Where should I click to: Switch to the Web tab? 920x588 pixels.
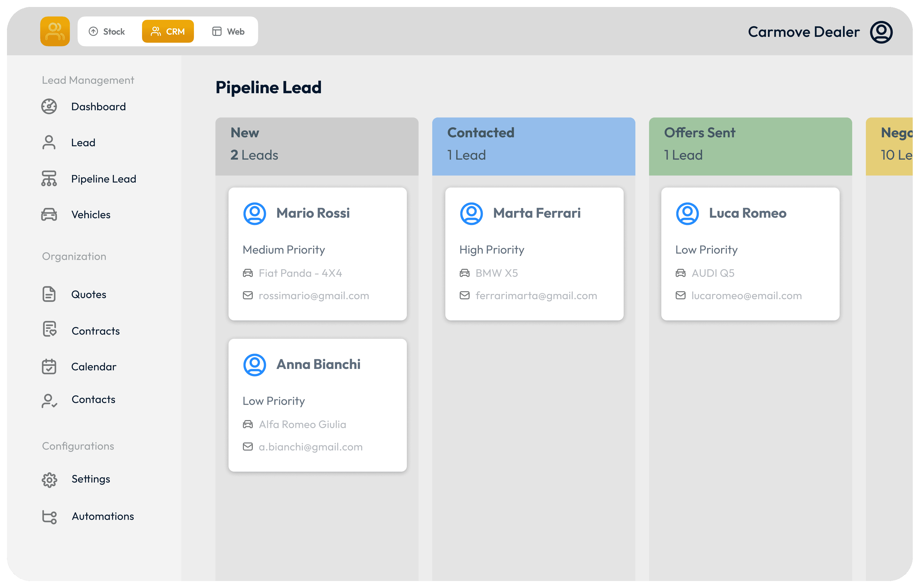coord(228,31)
